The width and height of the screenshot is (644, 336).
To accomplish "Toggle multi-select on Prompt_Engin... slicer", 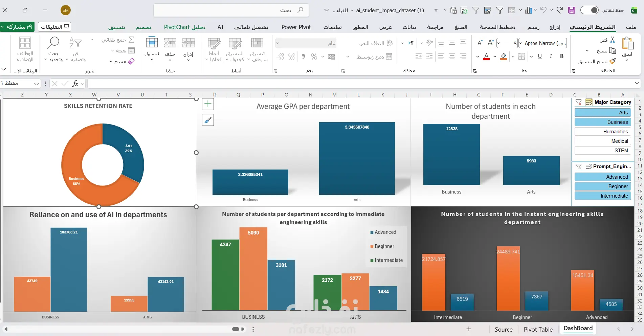I will pos(589,166).
